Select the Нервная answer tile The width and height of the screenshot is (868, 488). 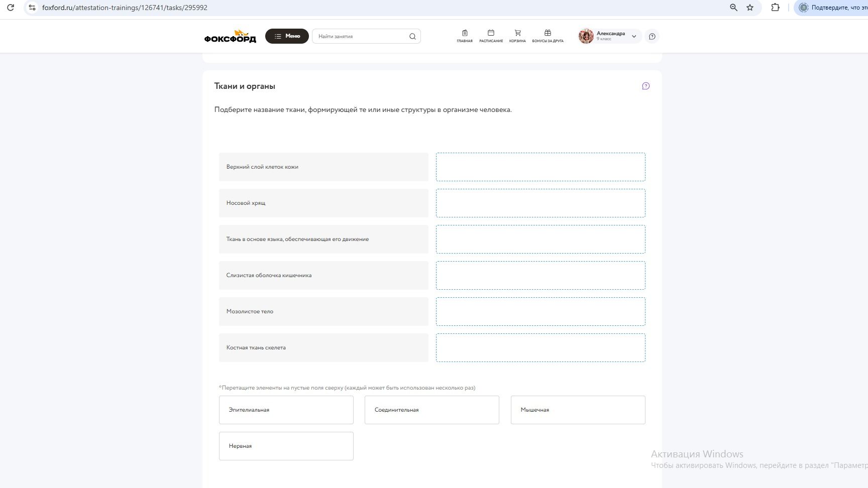286,446
